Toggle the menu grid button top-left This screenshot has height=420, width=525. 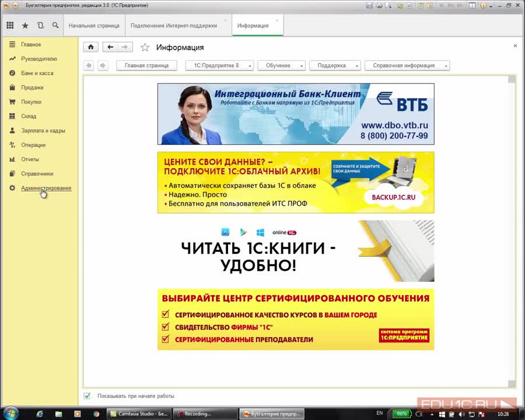(10, 25)
